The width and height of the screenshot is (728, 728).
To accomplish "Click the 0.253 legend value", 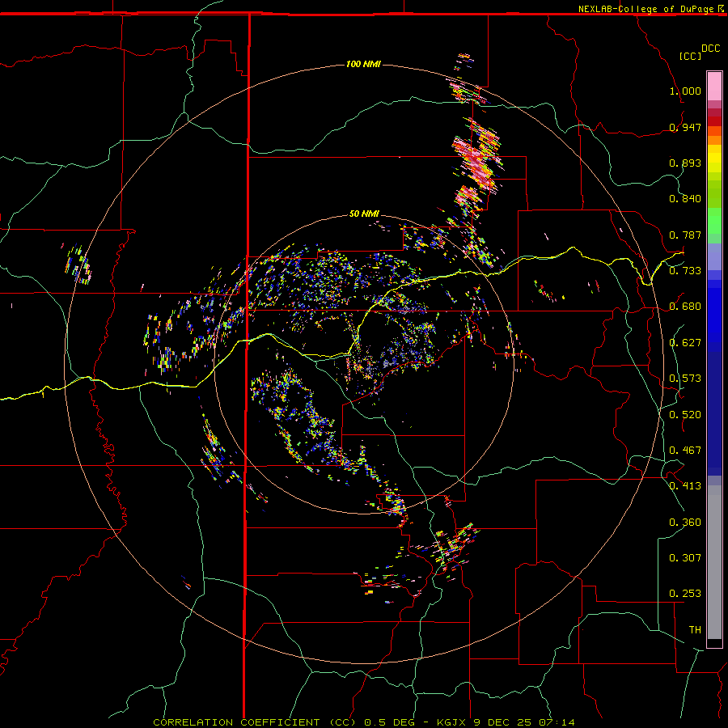I will tap(685, 594).
